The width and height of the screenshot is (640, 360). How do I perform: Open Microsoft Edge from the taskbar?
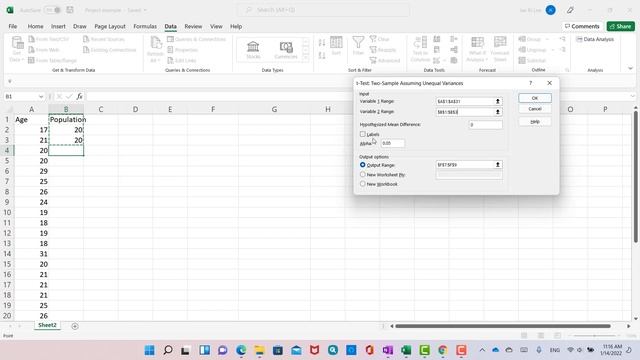pos(241,350)
